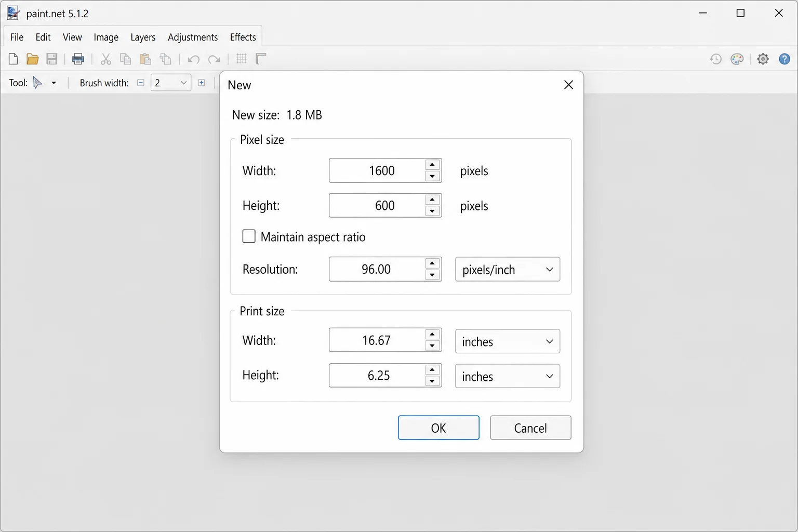Open the Image menu

pyautogui.click(x=106, y=37)
